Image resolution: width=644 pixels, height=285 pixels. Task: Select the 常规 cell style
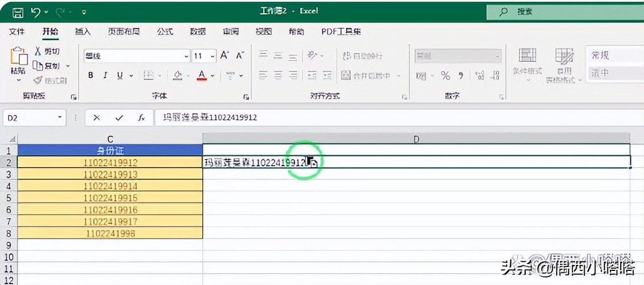pos(615,55)
